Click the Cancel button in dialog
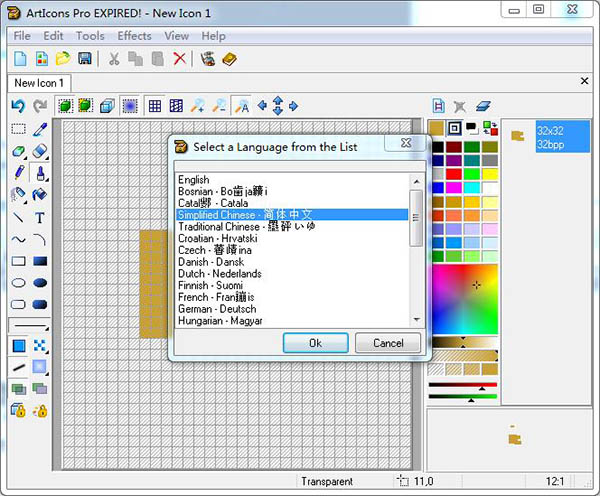The height and width of the screenshot is (496, 600). pyautogui.click(x=388, y=343)
